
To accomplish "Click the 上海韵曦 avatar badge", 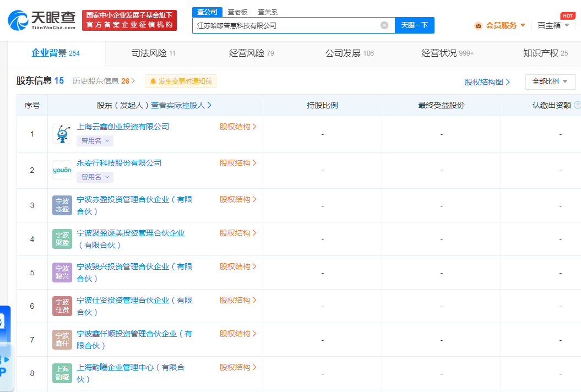I will pos(62,373).
